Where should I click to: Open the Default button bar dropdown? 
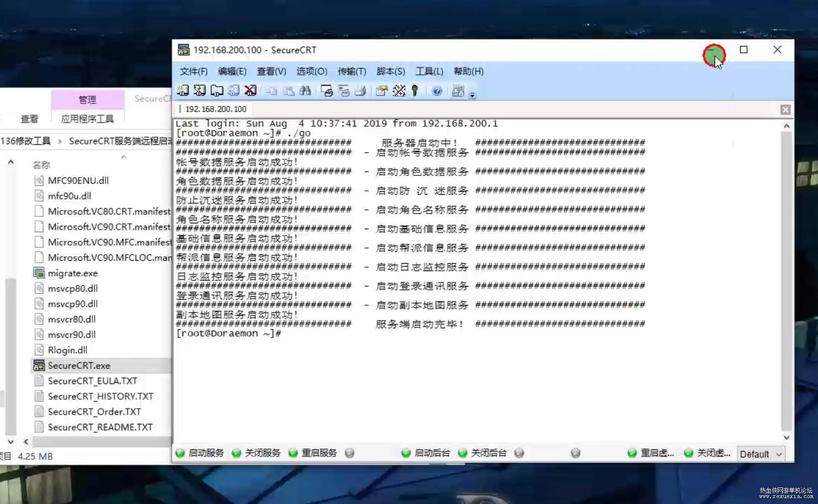click(x=761, y=454)
